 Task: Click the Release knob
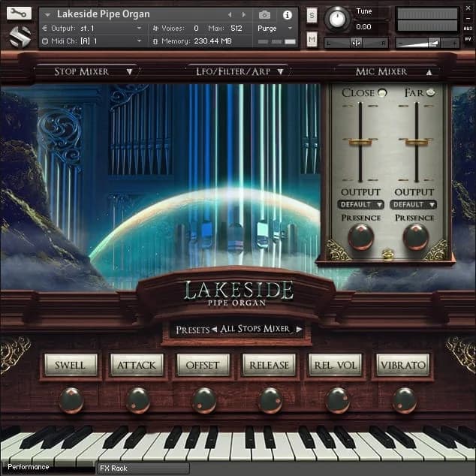pos(270,400)
